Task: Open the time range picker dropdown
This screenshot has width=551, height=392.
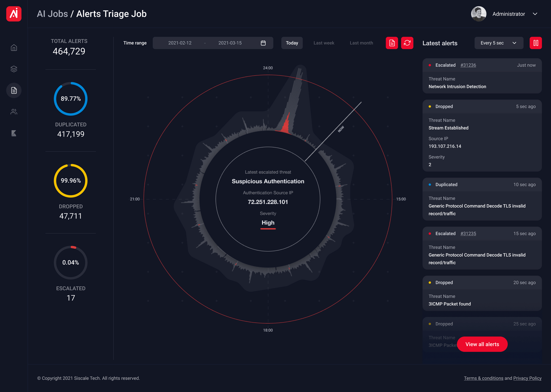Action: [x=213, y=43]
